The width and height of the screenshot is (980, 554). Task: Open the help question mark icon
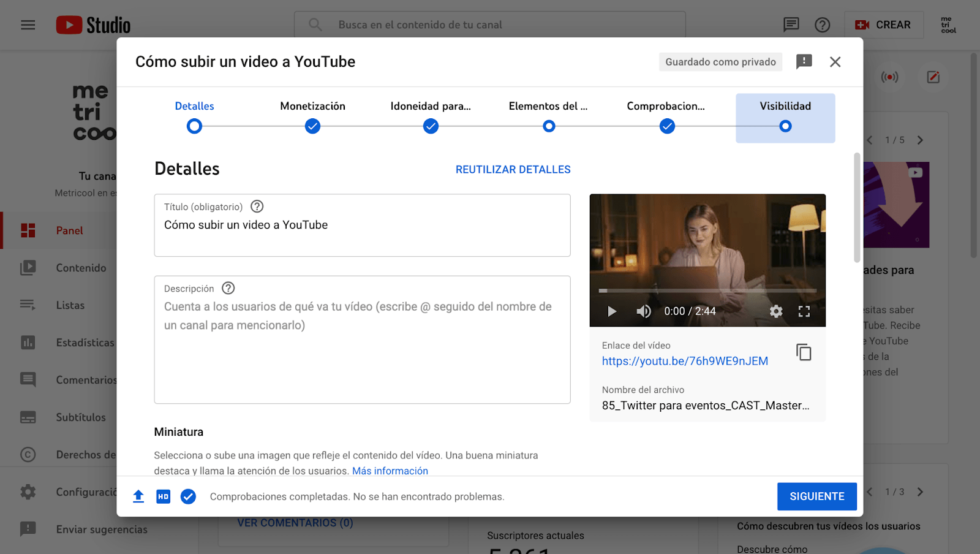(x=822, y=25)
